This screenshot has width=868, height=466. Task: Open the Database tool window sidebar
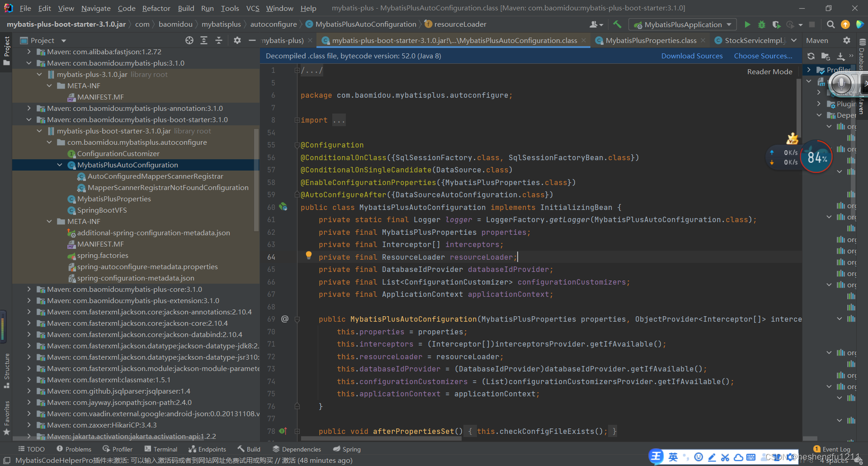click(862, 55)
